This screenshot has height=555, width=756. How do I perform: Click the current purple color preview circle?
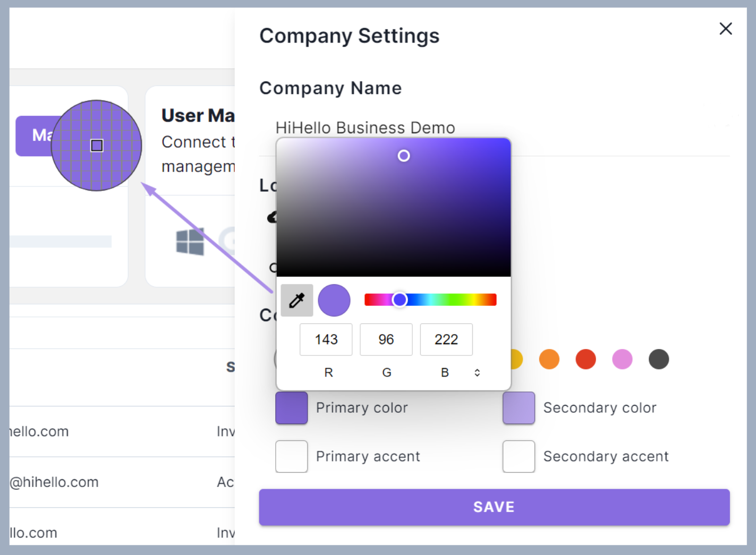tap(334, 300)
